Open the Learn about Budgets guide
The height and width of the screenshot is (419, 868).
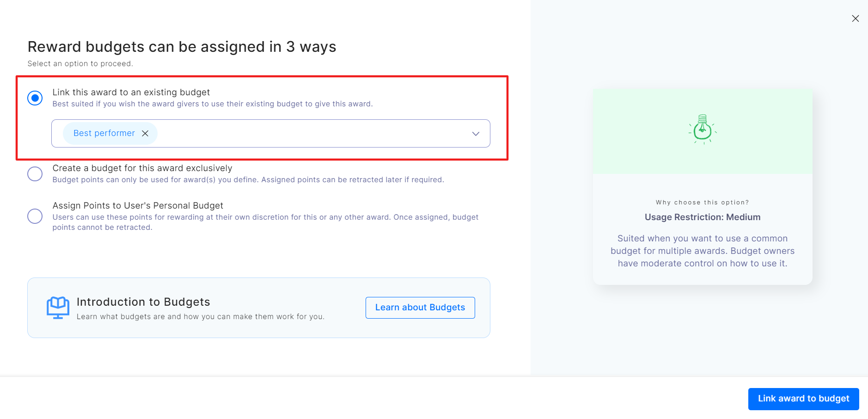click(x=420, y=308)
